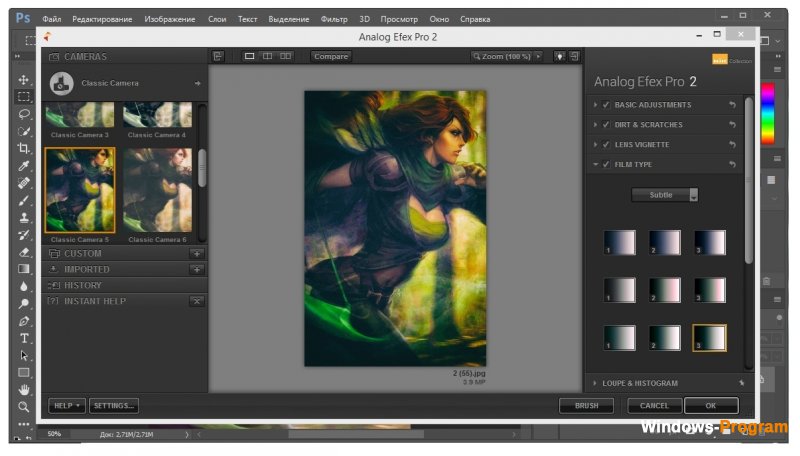
Task: Toggle the background brightness lightbulb icon
Action: coord(560,56)
